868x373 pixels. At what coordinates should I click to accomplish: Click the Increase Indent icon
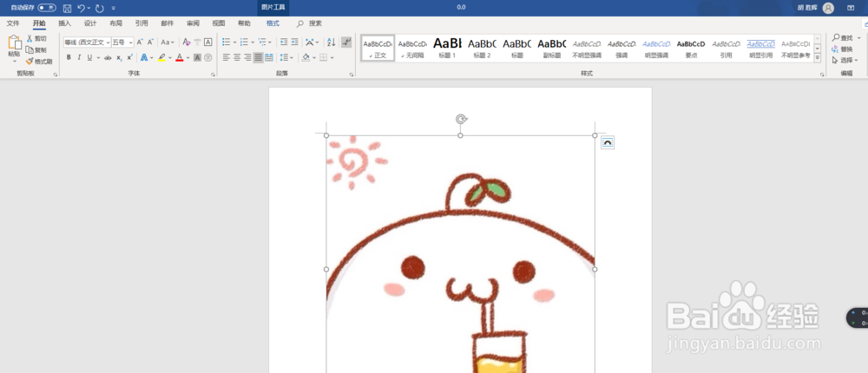click(x=295, y=42)
